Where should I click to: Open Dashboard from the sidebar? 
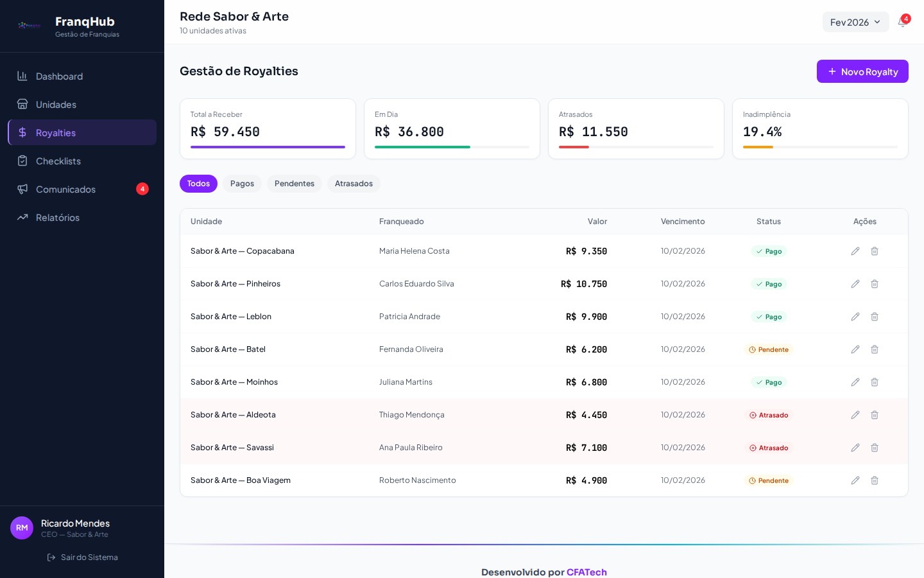coord(59,76)
